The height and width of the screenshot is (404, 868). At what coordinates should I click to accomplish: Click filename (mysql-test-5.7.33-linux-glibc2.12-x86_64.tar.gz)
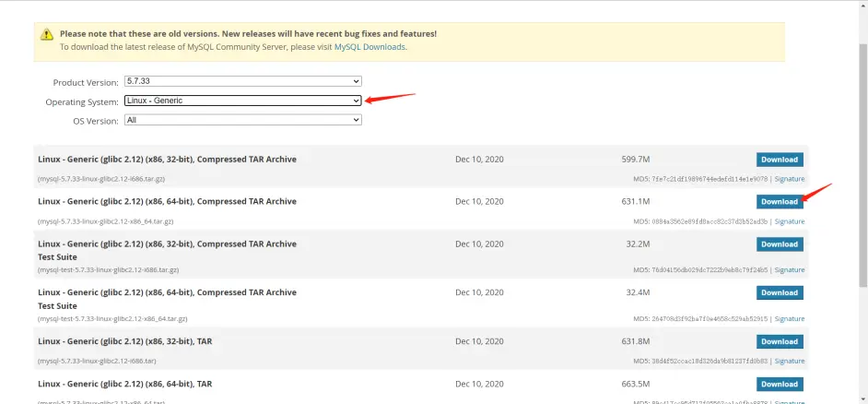pyautogui.click(x=112, y=318)
